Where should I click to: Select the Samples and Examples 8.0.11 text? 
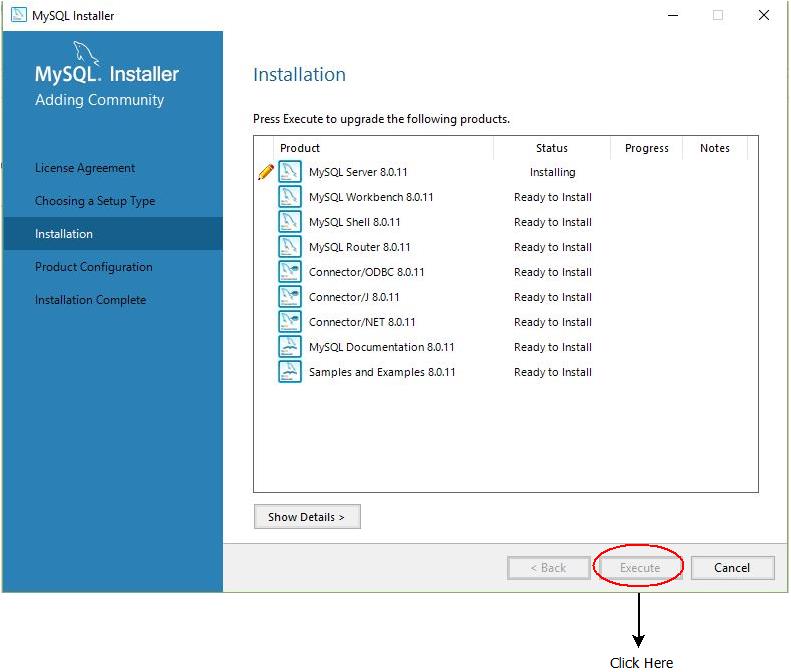[x=382, y=372]
